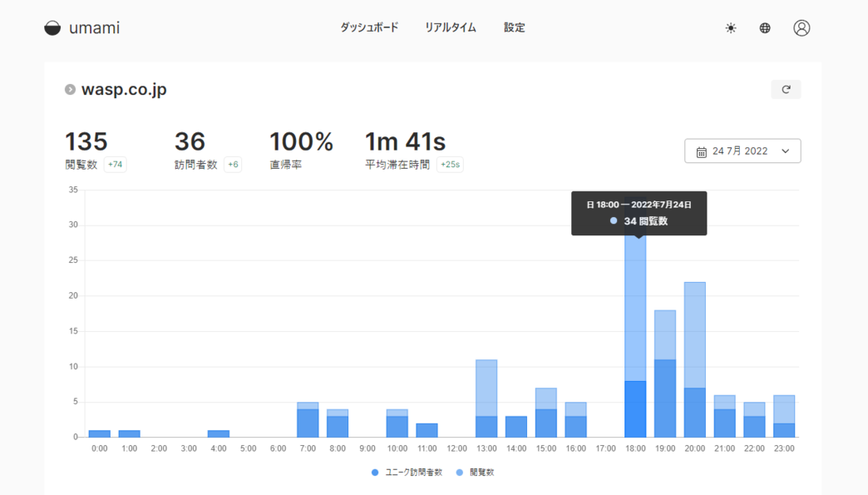Click the 36 visitors value
The height and width of the screenshot is (495, 868).
190,141
